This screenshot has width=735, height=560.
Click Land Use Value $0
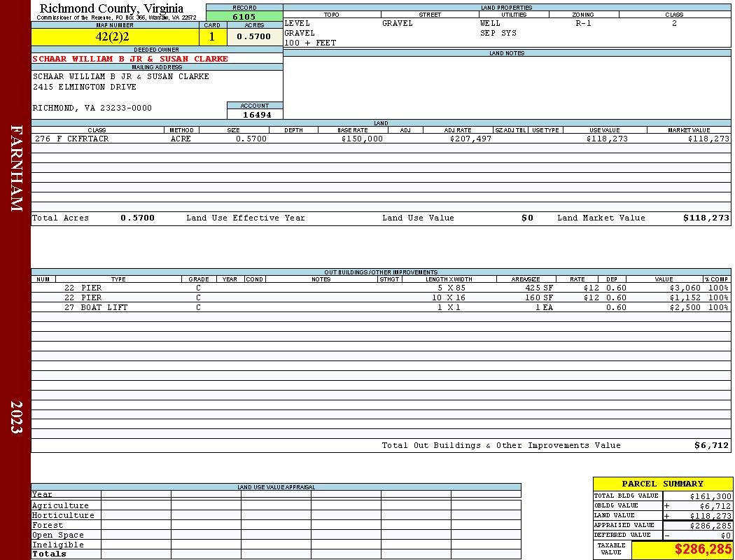(x=527, y=218)
